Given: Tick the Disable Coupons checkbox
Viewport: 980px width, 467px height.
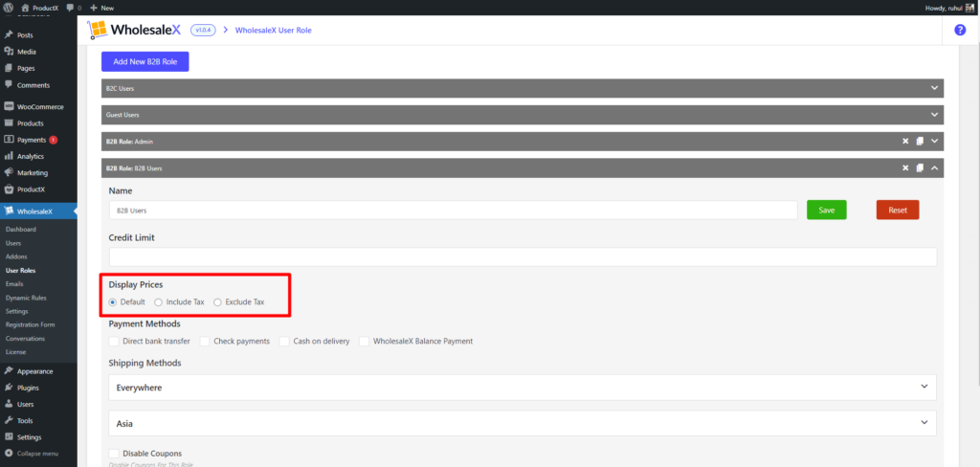Looking at the screenshot, I should pos(114,454).
